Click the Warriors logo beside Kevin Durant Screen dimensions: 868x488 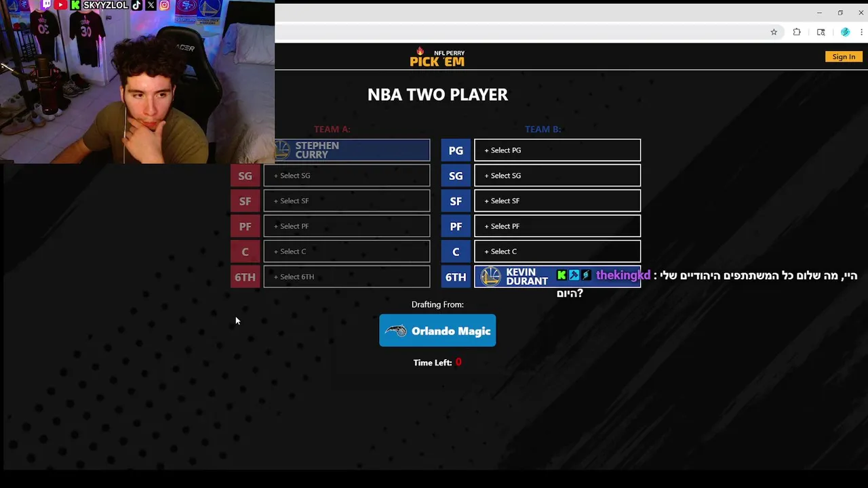click(490, 277)
